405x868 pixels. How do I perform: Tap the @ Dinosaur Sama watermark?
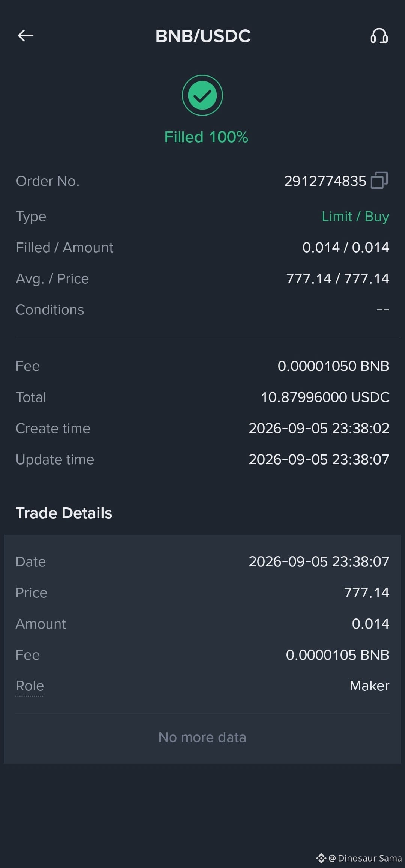[x=365, y=858]
